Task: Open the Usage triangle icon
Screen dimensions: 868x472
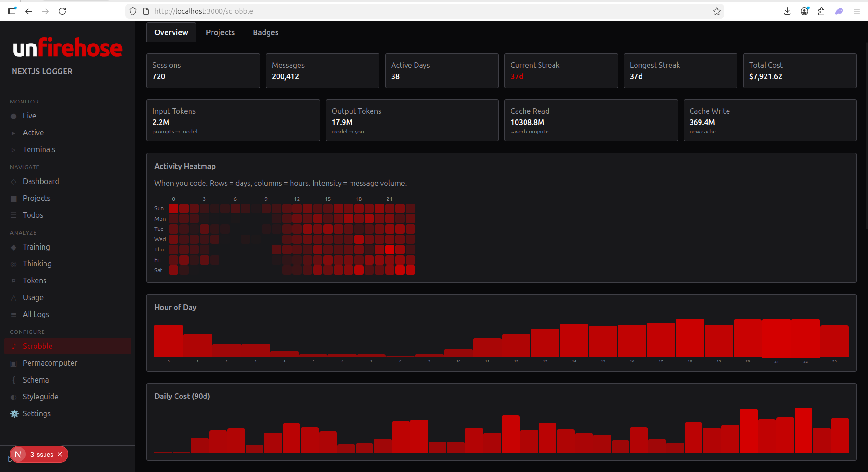Action: coord(14,297)
